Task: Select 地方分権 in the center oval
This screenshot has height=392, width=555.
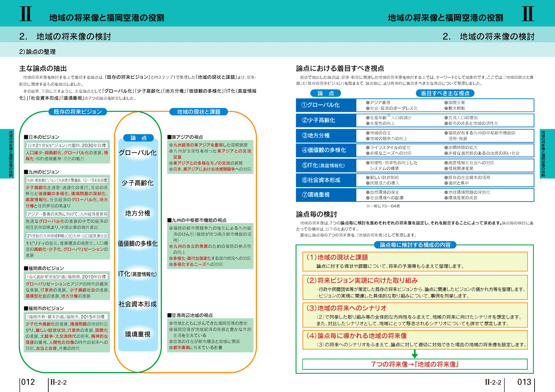Action: tap(138, 213)
